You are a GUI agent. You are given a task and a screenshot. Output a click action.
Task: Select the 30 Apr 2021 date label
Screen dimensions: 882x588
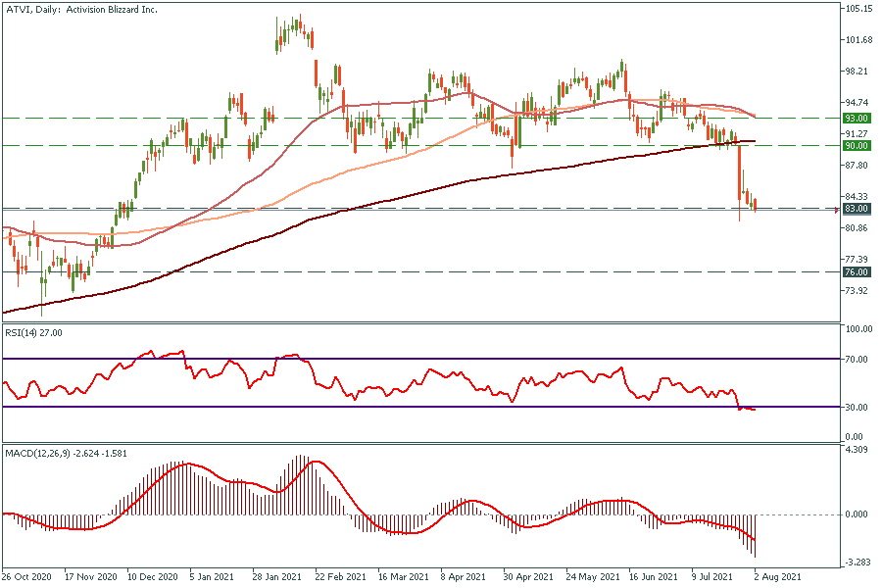pyautogui.click(x=530, y=576)
